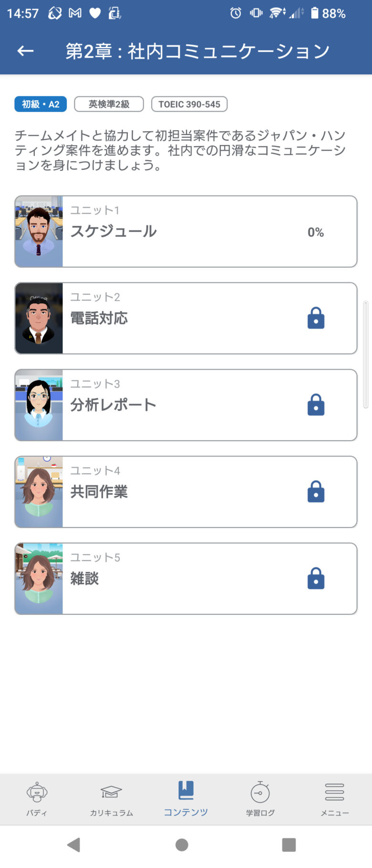Tap the ユニット5 café avatar thumbnail

tap(39, 579)
